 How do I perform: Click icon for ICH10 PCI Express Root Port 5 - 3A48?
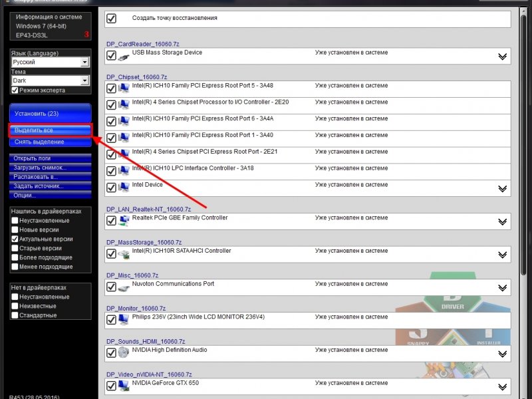tap(124, 88)
